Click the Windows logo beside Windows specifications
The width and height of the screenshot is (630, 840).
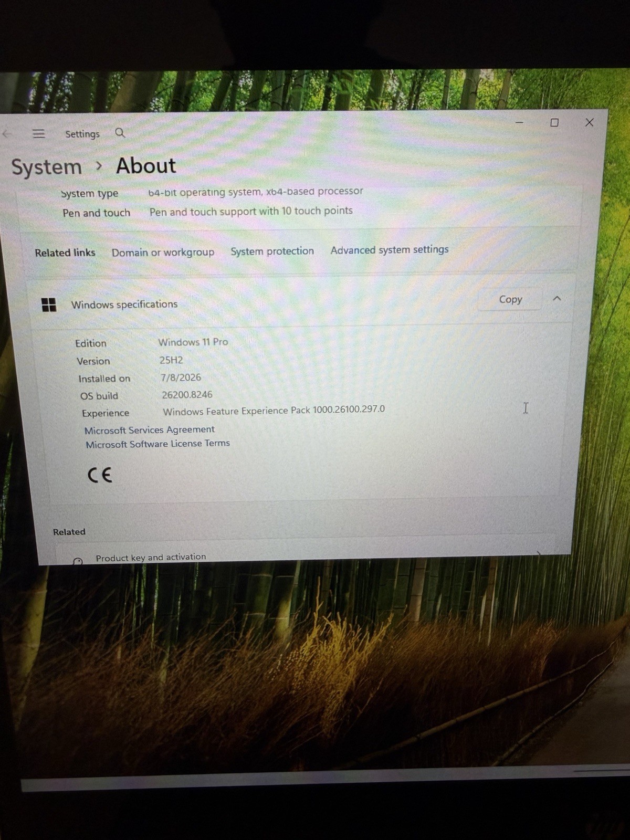[x=49, y=304]
